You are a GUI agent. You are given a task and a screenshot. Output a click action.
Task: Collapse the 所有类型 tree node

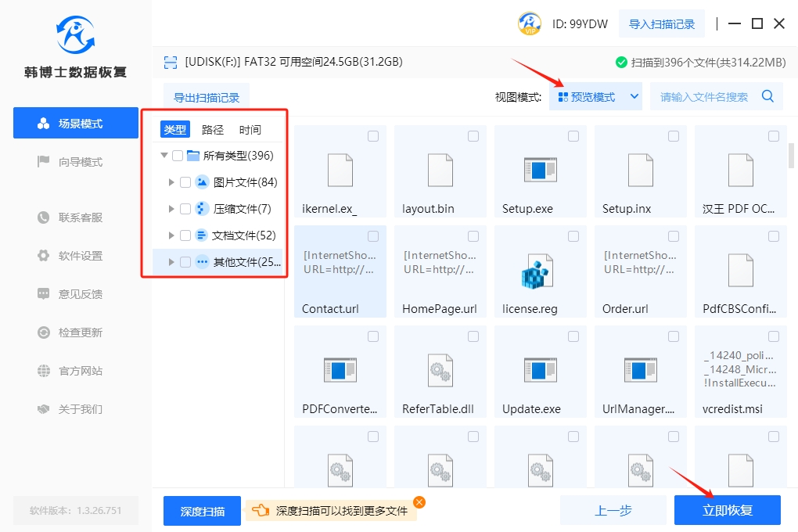click(x=164, y=156)
